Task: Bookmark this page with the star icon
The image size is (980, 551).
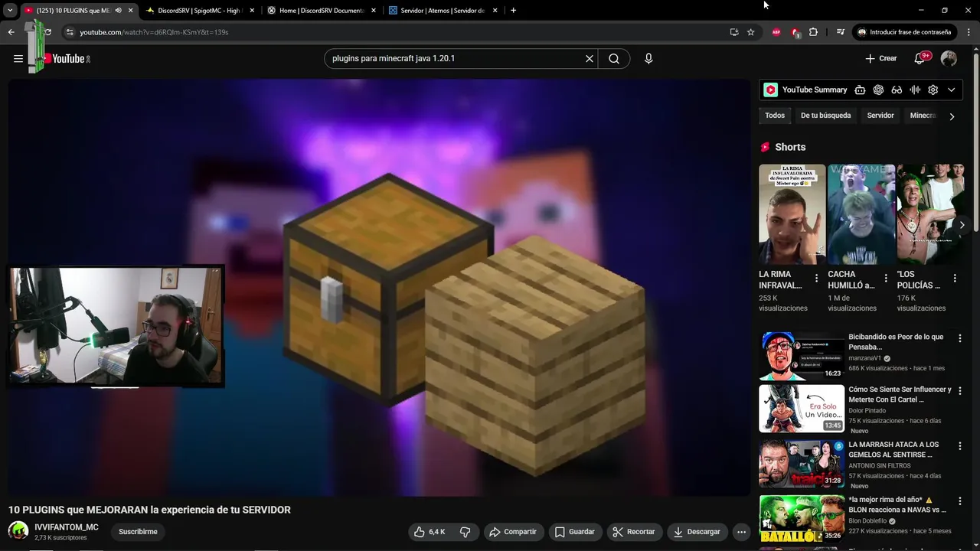Action: point(751,32)
